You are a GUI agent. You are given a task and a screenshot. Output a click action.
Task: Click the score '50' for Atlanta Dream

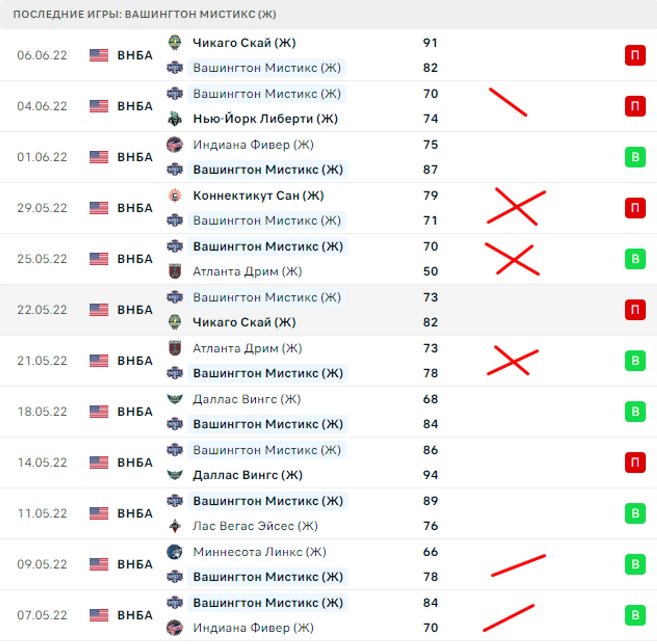430,272
